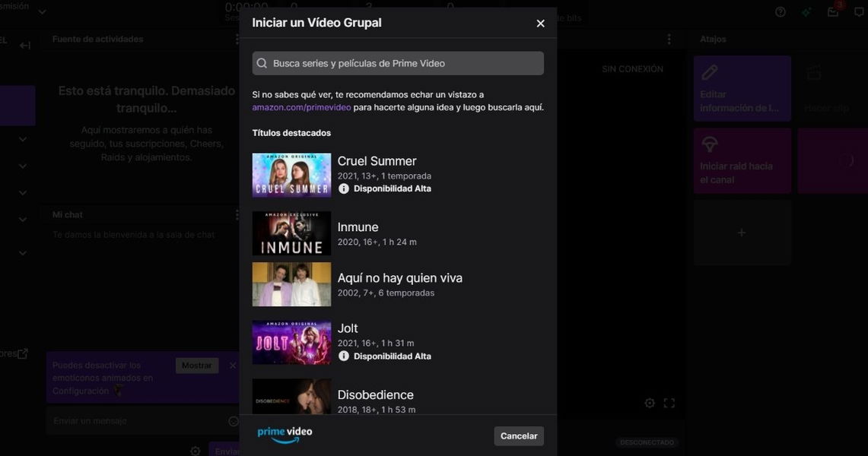Toggle fullscreen on the stream preview
Viewport: 868px width, 456px height.
[x=669, y=404]
